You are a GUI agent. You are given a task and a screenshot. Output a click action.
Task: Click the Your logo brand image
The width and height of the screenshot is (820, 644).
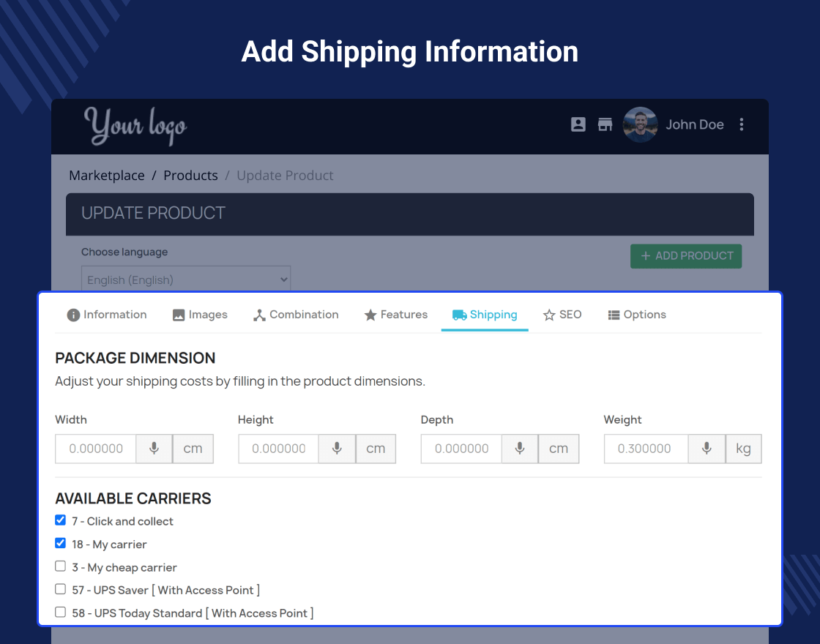point(135,126)
